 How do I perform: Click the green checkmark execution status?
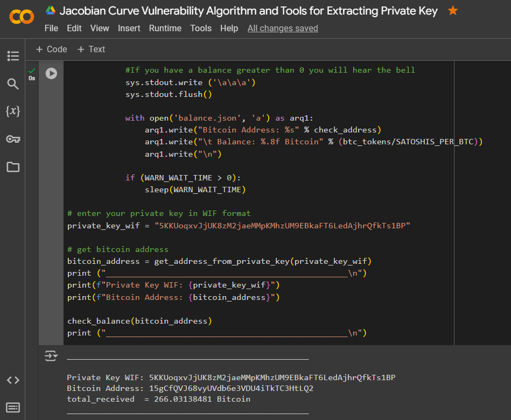point(32,71)
